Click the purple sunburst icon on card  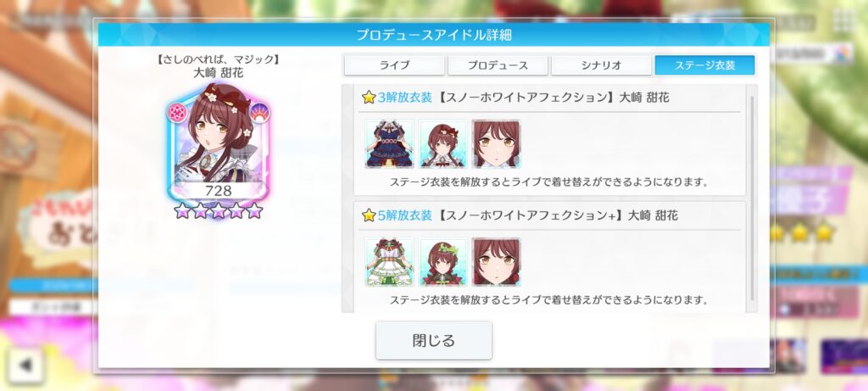tap(259, 113)
